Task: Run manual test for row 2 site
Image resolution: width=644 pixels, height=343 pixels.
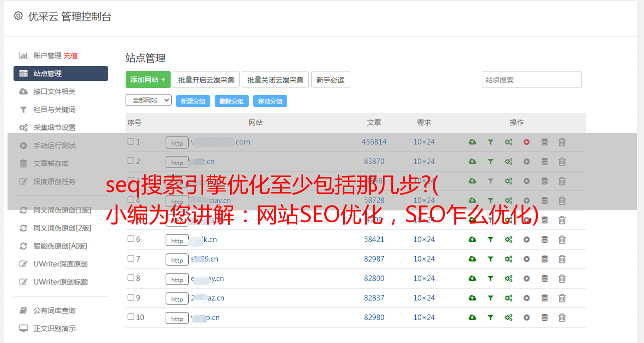Action: (x=526, y=161)
